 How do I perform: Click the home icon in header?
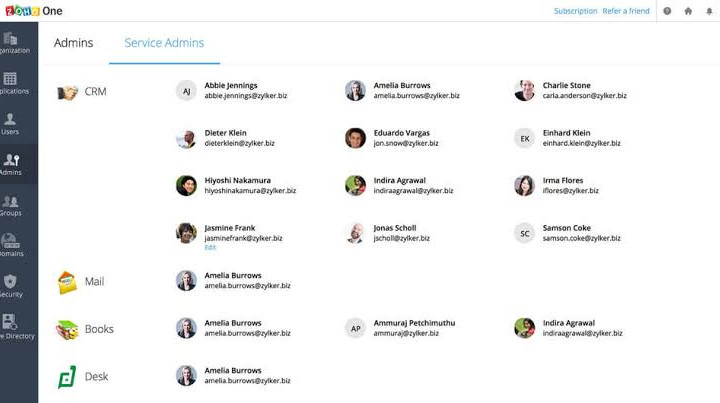coord(688,11)
